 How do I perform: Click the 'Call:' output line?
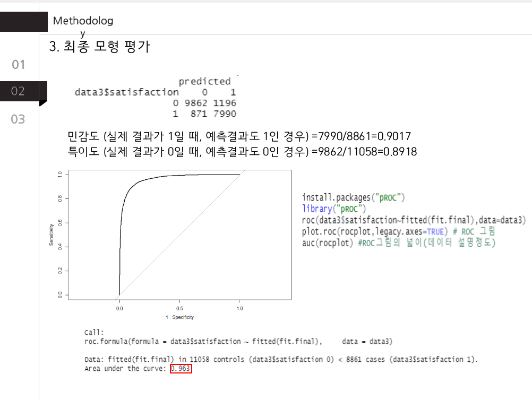[94, 333]
